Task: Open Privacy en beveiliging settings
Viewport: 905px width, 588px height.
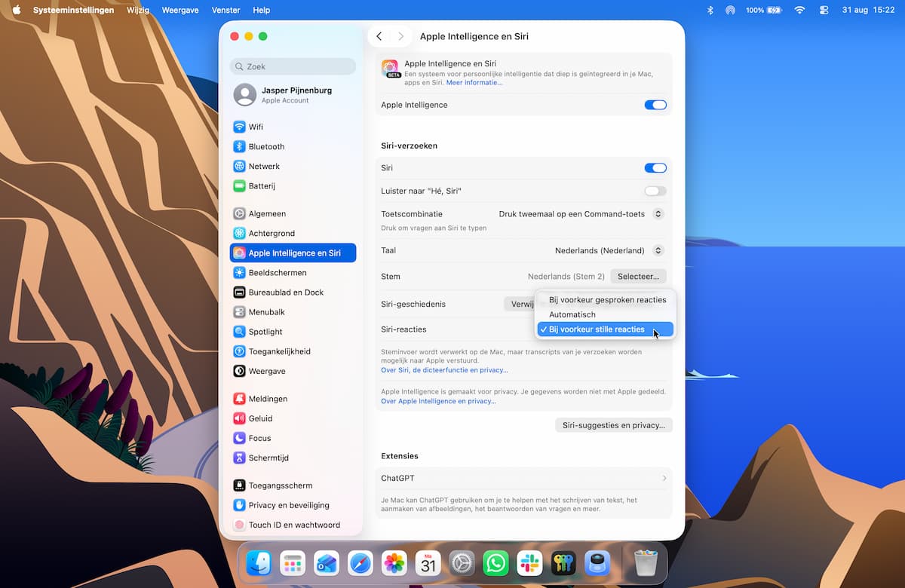Action: 293,504
